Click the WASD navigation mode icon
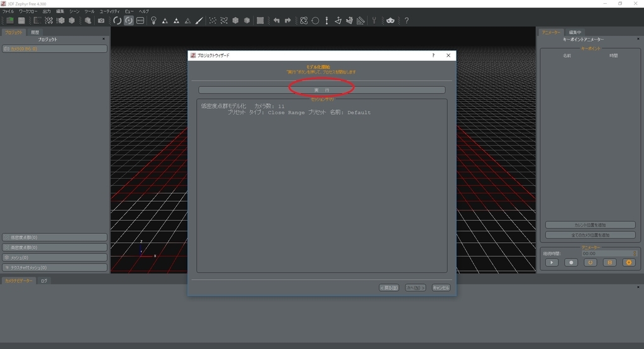The image size is (644, 349). (140, 21)
